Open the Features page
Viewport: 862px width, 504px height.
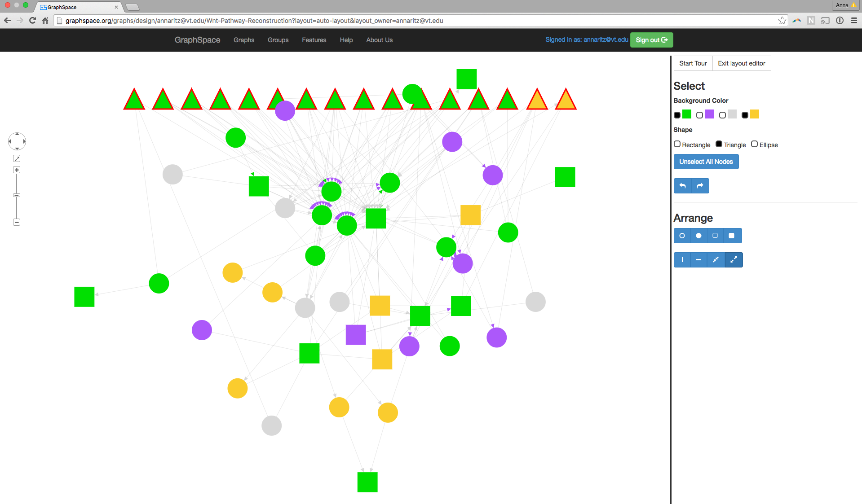click(314, 40)
